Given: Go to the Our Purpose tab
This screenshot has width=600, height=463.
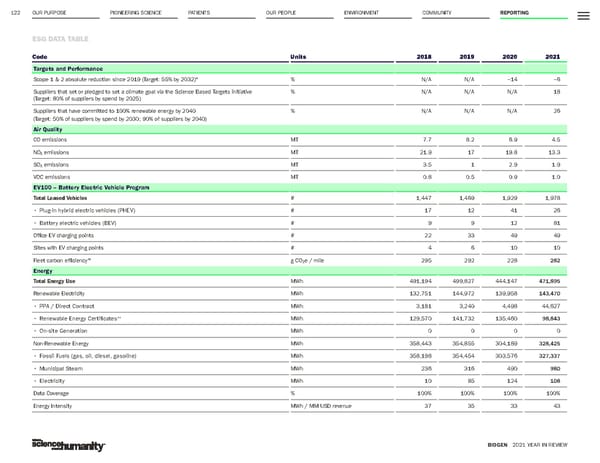Looking at the screenshot, I should pyautogui.click(x=51, y=11).
